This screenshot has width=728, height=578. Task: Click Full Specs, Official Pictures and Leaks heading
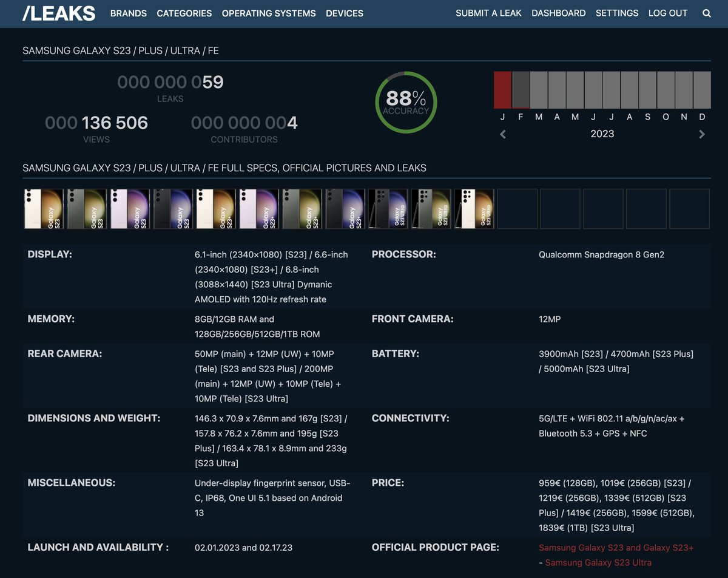pyautogui.click(x=224, y=168)
